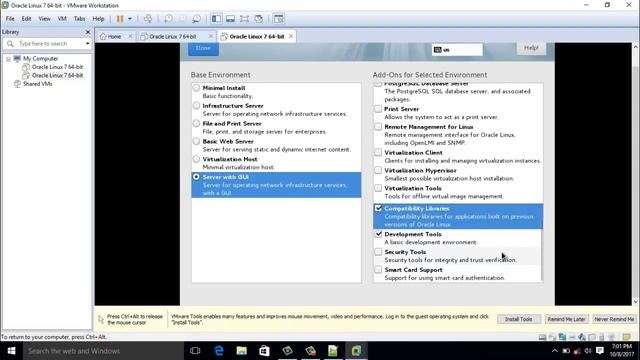Viewport: 640px width, 360px height.
Task: Click the library search magnifier icon
Action: click(10, 44)
